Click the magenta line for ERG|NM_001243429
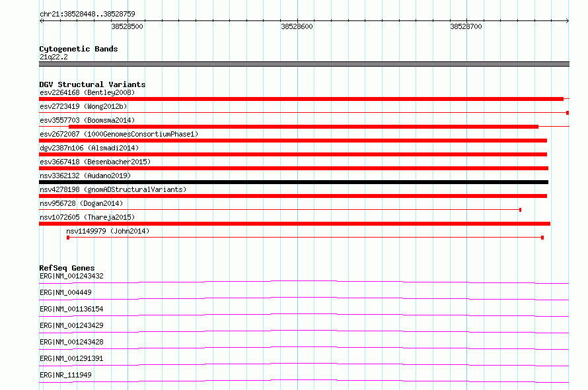 coord(304,331)
